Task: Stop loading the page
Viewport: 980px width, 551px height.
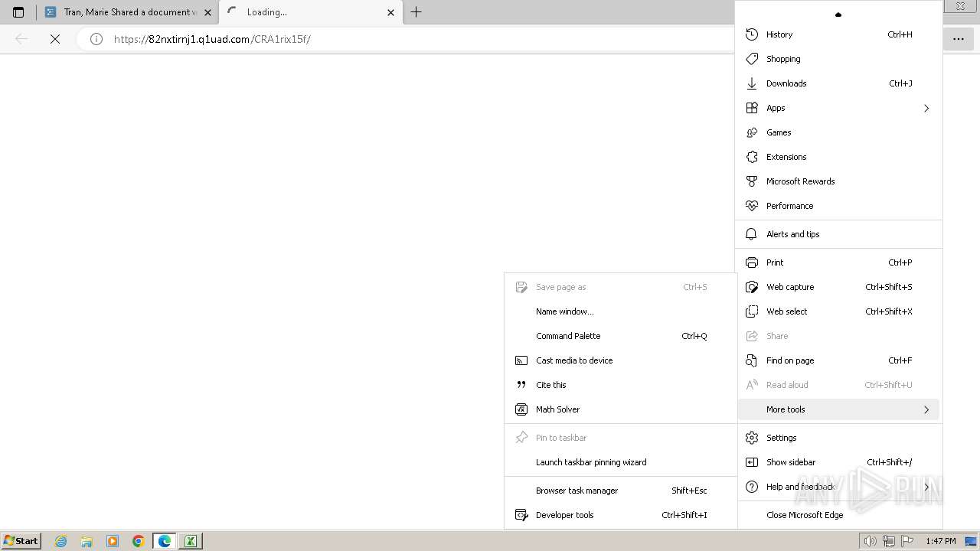Action: [x=55, y=39]
